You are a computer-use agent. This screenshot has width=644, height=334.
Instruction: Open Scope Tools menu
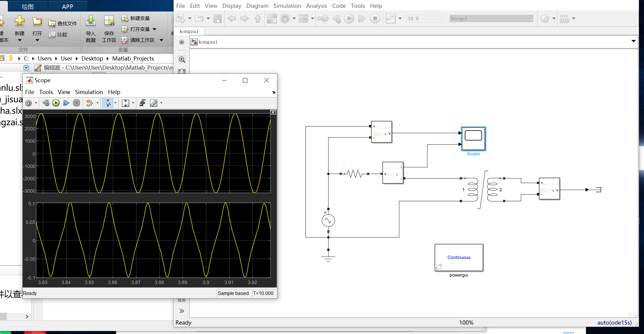(46, 92)
